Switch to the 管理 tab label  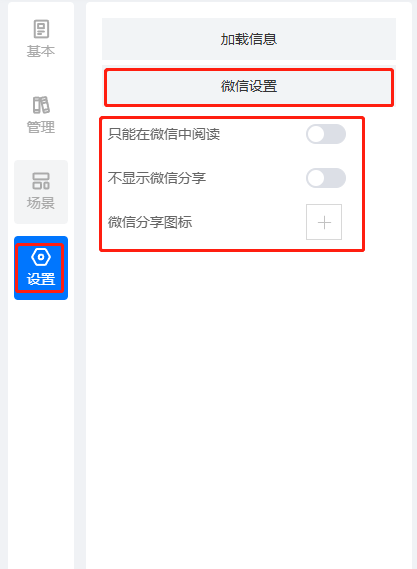click(x=41, y=127)
